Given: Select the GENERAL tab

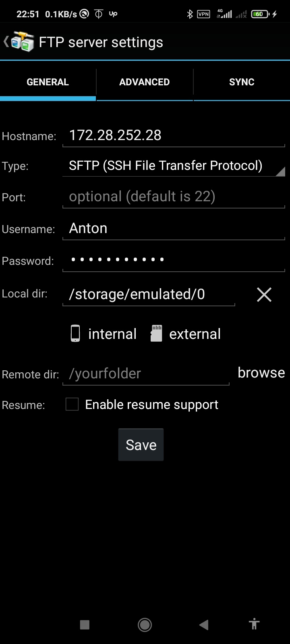Looking at the screenshot, I should tap(48, 82).
